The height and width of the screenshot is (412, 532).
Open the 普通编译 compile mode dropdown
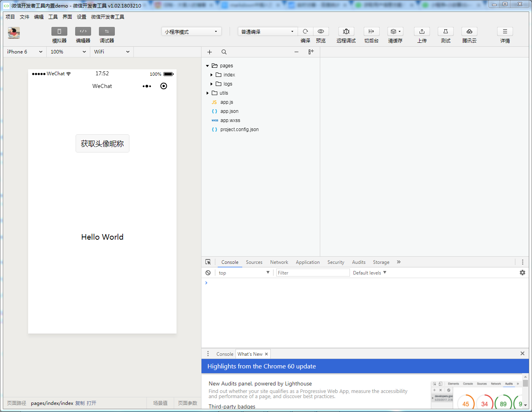pos(268,31)
